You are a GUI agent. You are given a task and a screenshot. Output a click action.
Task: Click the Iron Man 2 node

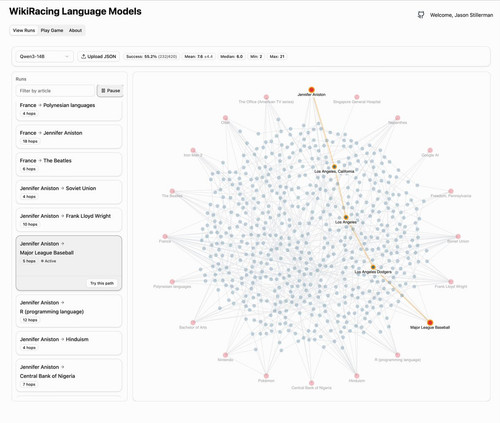point(193,150)
